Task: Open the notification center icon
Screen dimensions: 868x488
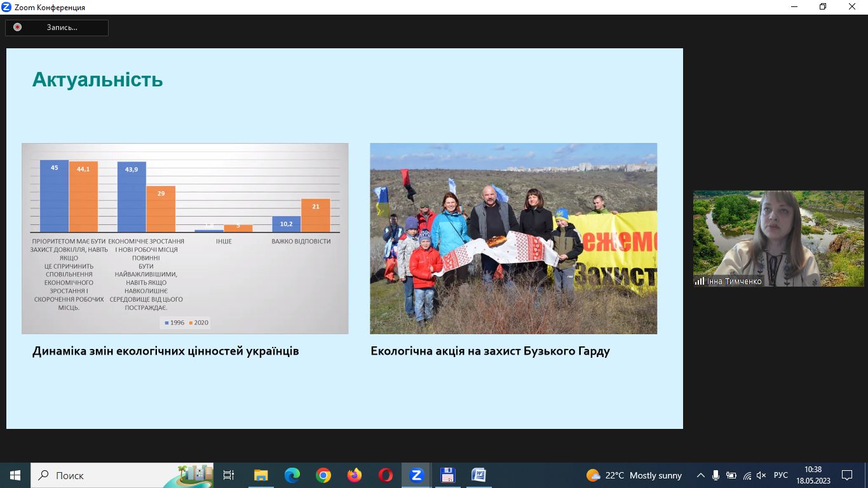Action: coord(847,475)
